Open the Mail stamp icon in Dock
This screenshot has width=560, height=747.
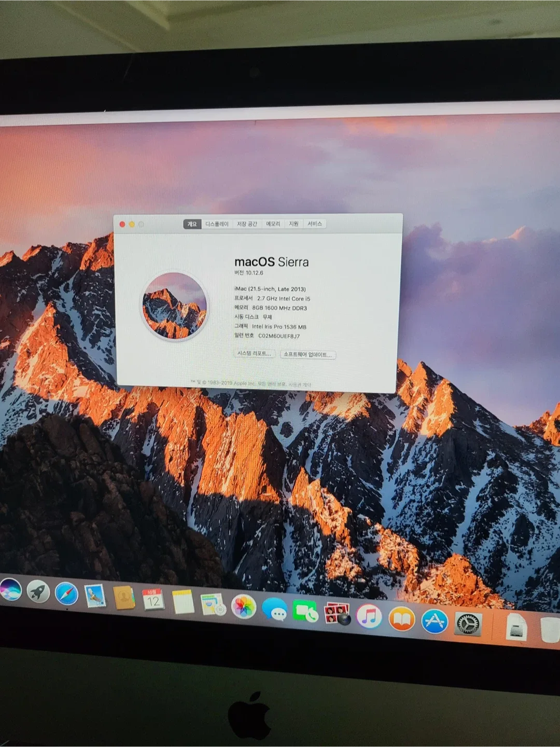coord(95,596)
